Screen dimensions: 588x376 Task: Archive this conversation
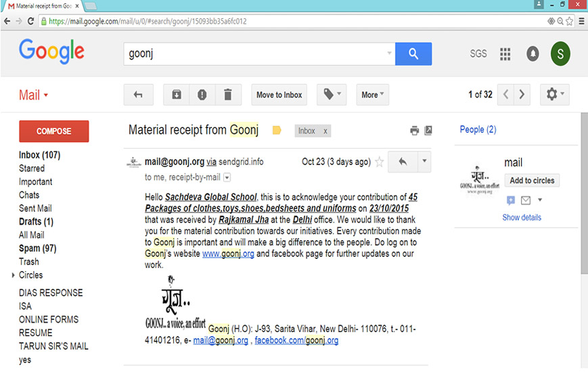pyautogui.click(x=176, y=95)
